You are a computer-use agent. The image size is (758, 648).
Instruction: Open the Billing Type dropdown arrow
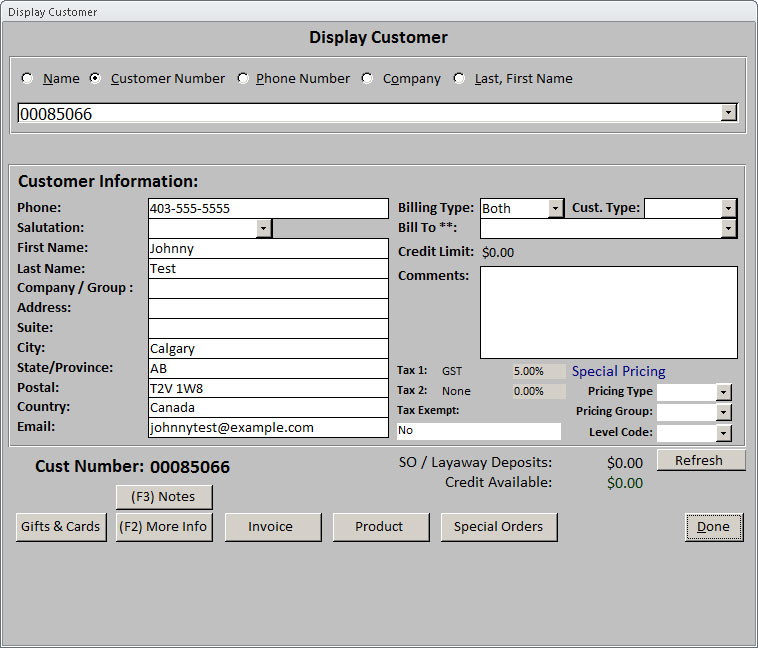[x=556, y=208]
